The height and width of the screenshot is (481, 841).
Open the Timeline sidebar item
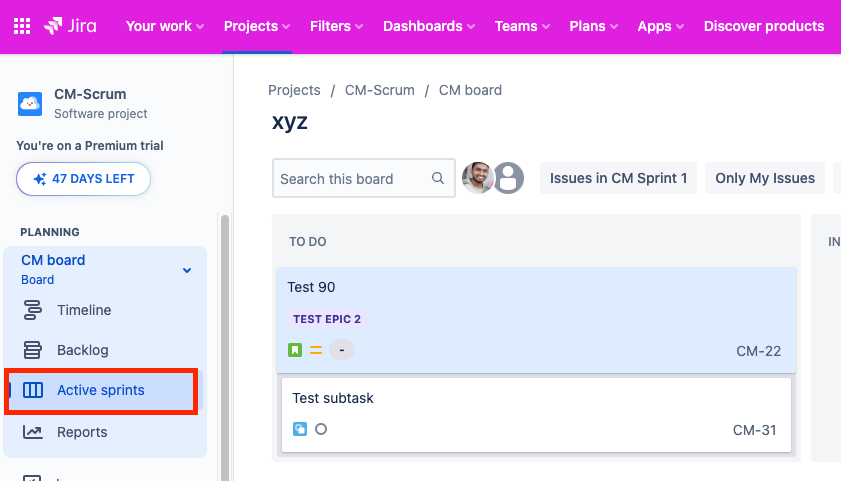click(x=84, y=310)
